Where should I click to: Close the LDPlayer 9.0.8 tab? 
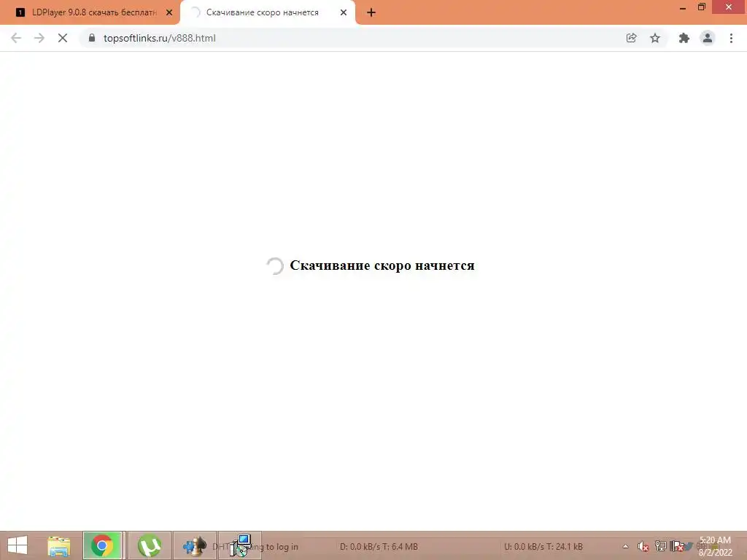coord(169,12)
